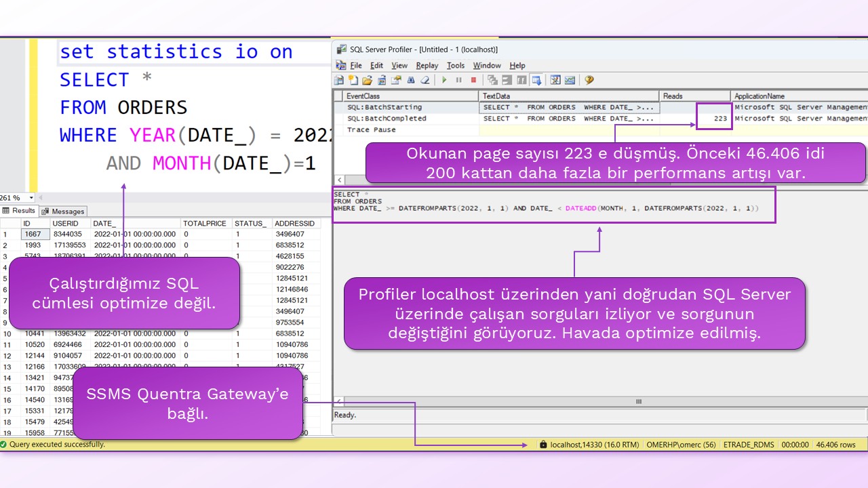The image size is (868, 488).
Task: Select USERID cell 17139553
Action: [x=71, y=245]
